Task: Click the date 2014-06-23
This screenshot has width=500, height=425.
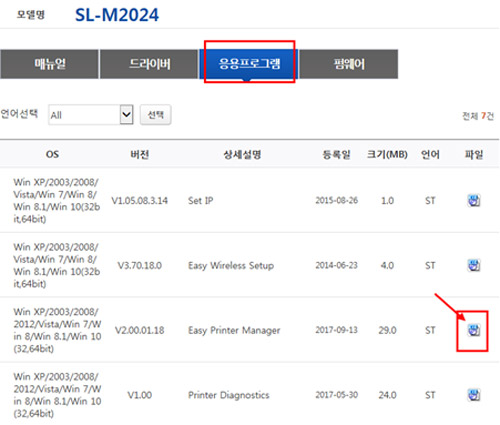Action: point(336,265)
